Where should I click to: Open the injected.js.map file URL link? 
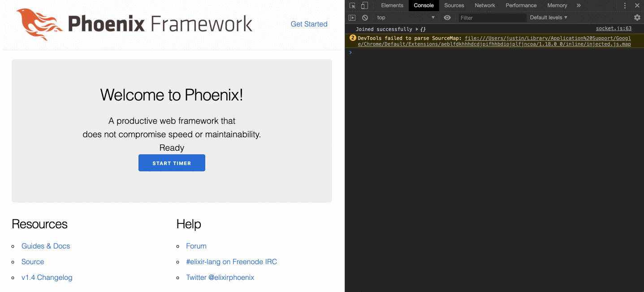click(x=494, y=41)
